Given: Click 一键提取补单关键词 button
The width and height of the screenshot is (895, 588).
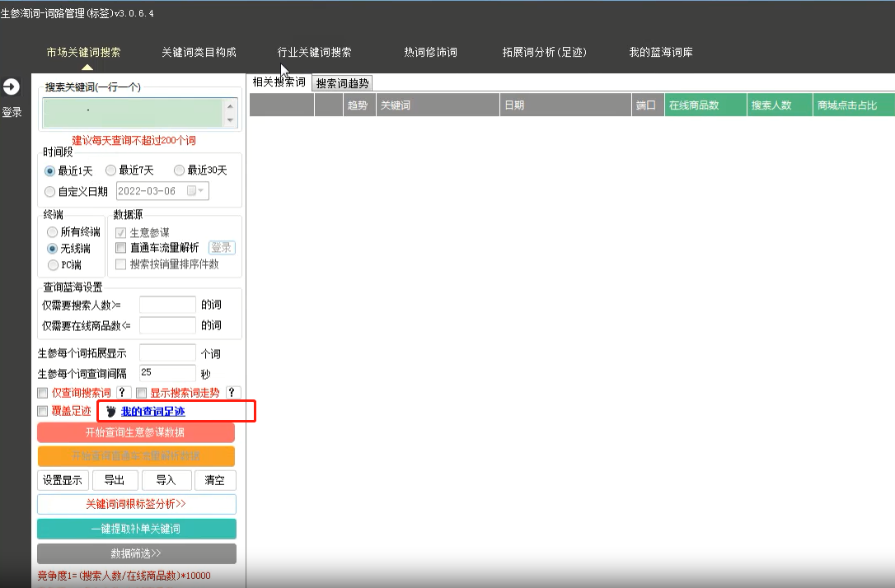Looking at the screenshot, I should [137, 529].
